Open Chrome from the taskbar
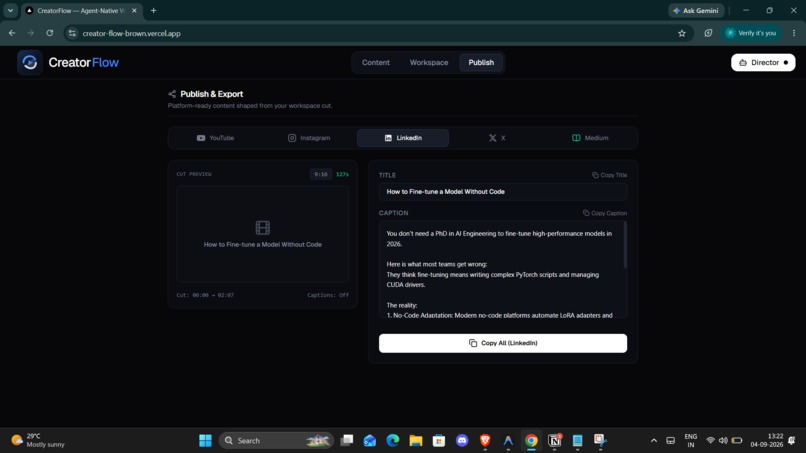Image resolution: width=806 pixels, height=453 pixels. 531,441
